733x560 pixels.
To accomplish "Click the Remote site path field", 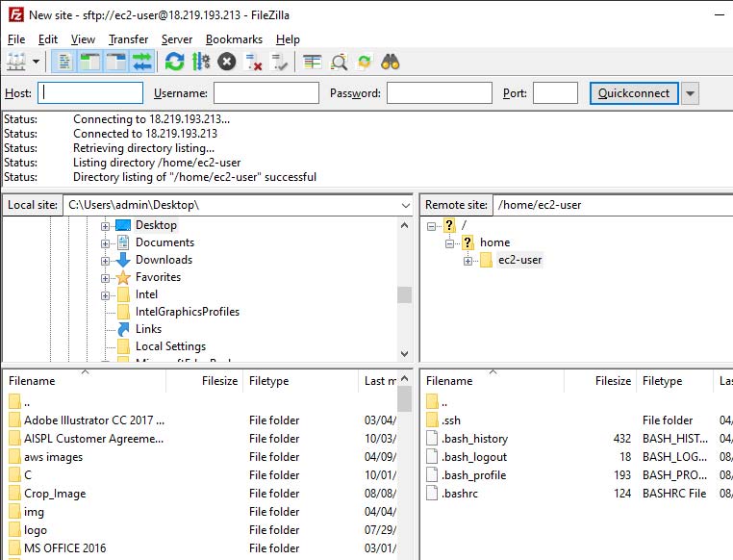I will click(x=613, y=205).
